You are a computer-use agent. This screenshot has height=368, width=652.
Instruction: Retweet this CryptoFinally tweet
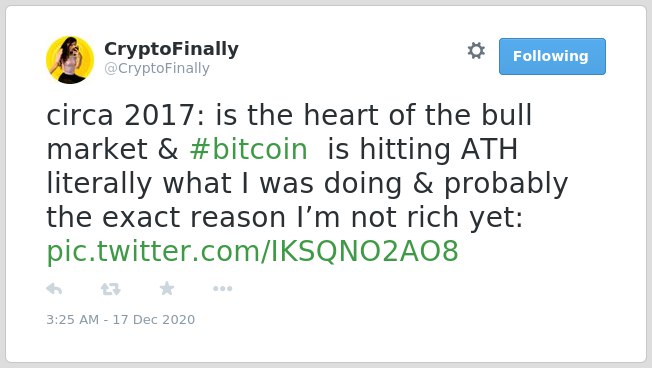click(x=111, y=289)
